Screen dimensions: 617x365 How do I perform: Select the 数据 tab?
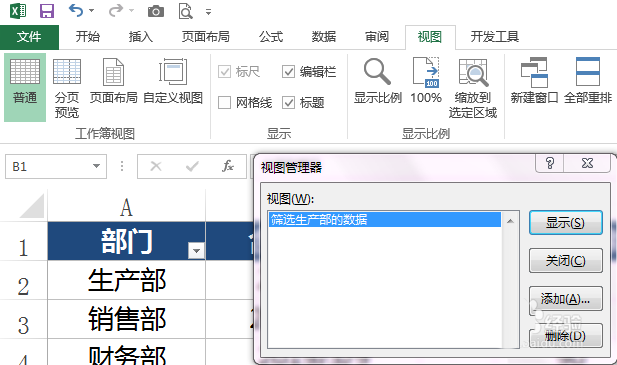point(323,37)
